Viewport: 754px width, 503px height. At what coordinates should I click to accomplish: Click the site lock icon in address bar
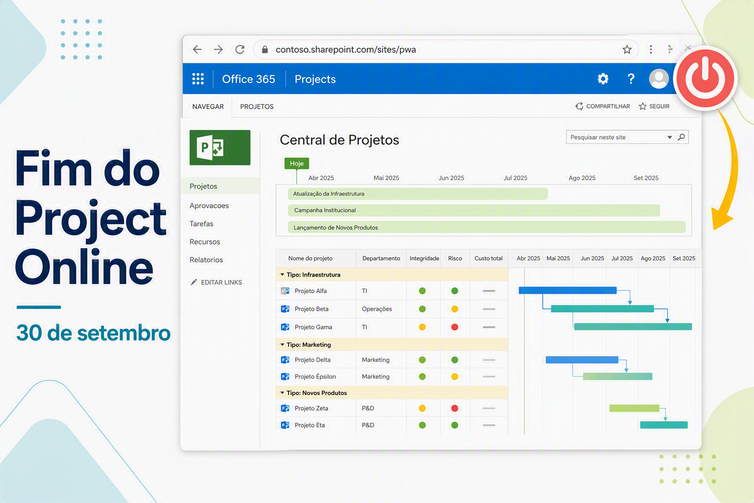pos(264,50)
